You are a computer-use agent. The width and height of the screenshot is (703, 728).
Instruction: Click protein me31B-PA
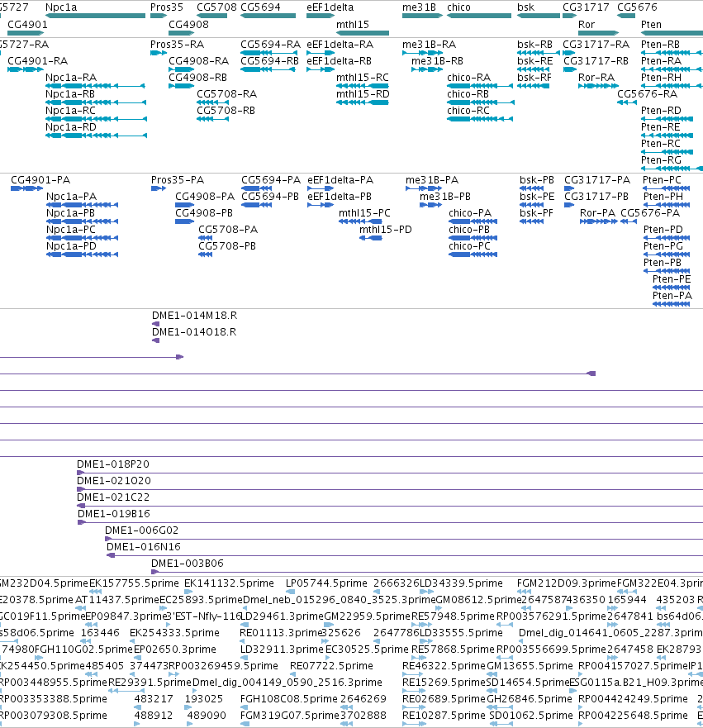pyautogui.click(x=431, y=180)
